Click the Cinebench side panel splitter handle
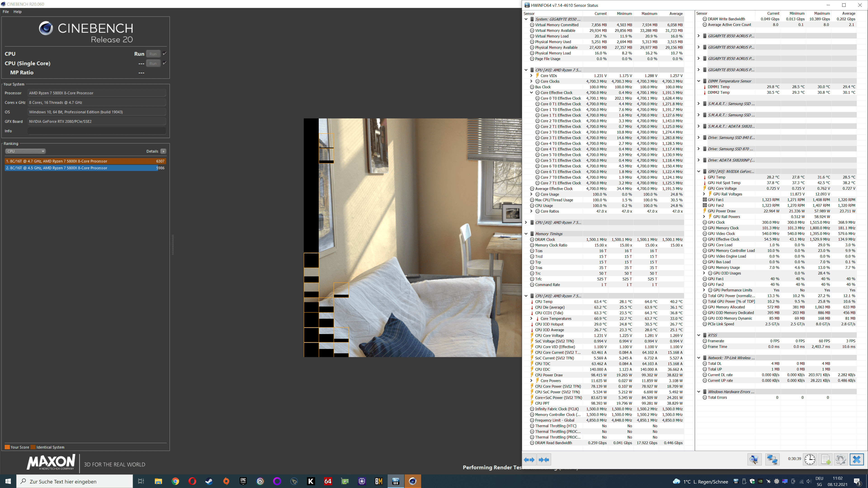The image size is (868, 488). point(172,244)
